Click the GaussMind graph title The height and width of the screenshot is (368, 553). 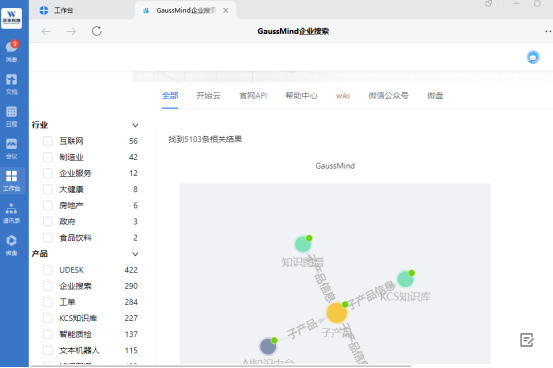tap(335, 166)
